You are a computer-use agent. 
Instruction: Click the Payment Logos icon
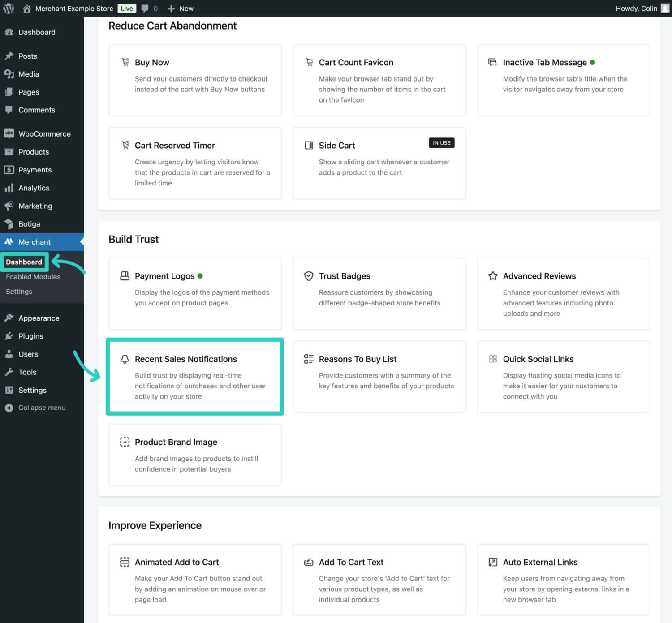125,276
